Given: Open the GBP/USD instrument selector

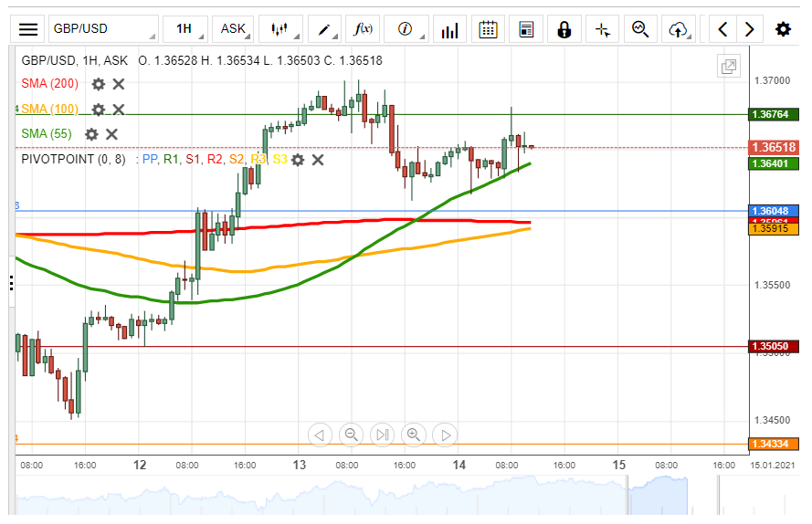Looking at the screenshot, I should tap(103, 29).
